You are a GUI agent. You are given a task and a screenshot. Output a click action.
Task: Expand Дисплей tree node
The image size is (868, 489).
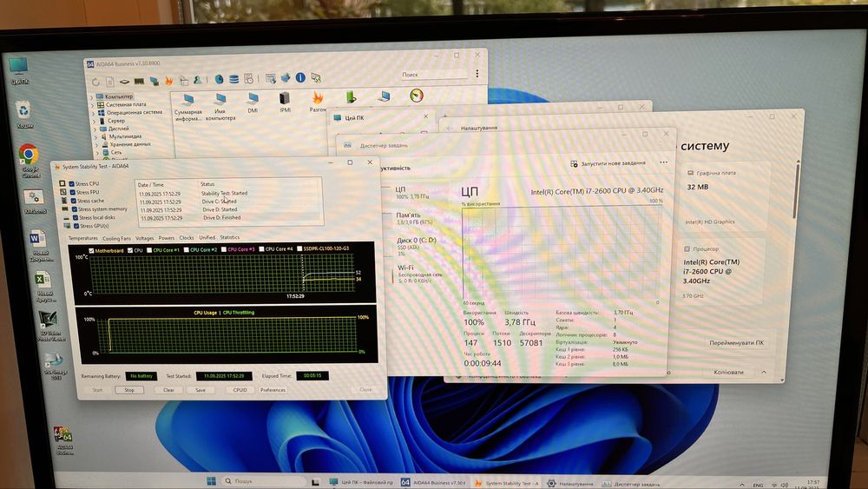point(95,129)
